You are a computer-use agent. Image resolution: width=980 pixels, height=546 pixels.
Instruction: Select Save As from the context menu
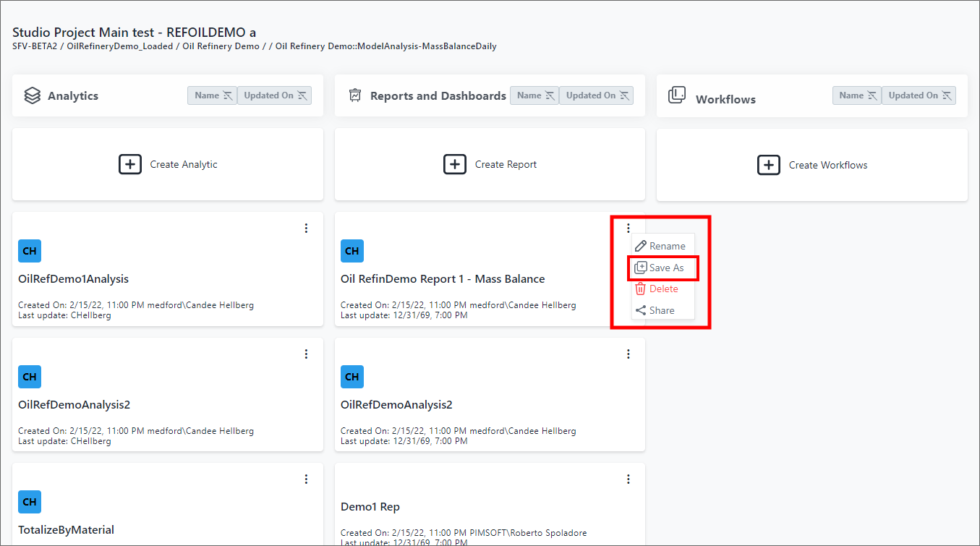[x=663, y=268]
